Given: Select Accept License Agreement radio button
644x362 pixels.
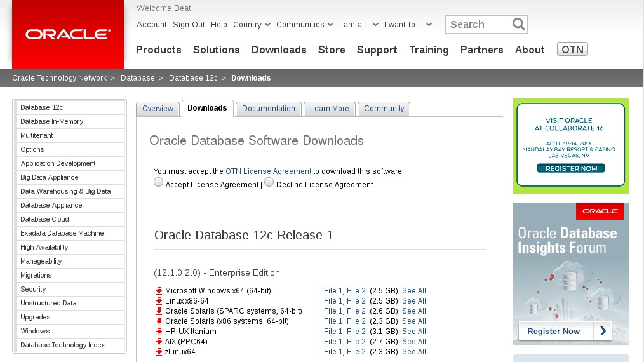Looking at the screenshot, I should [159, 182].
